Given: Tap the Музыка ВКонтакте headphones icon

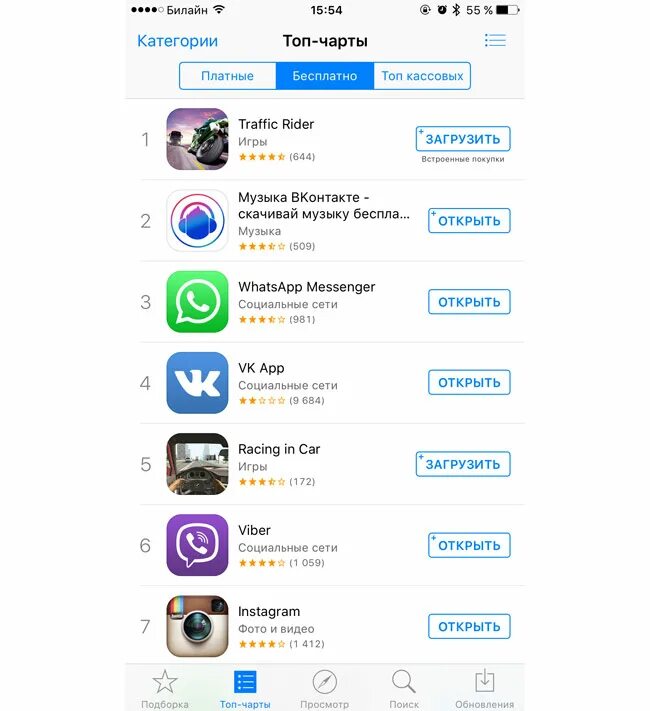Looking at the screenshot, I should [197, 220].
